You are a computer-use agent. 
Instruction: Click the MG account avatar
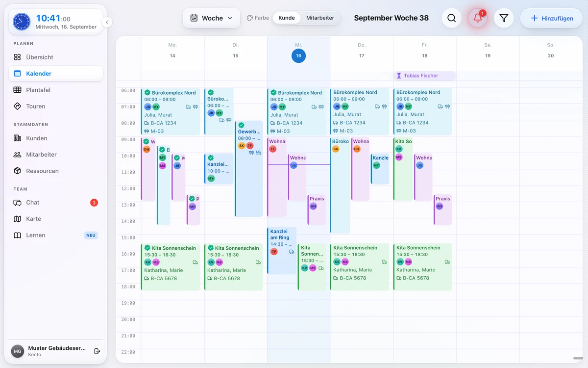coord(18,351)
